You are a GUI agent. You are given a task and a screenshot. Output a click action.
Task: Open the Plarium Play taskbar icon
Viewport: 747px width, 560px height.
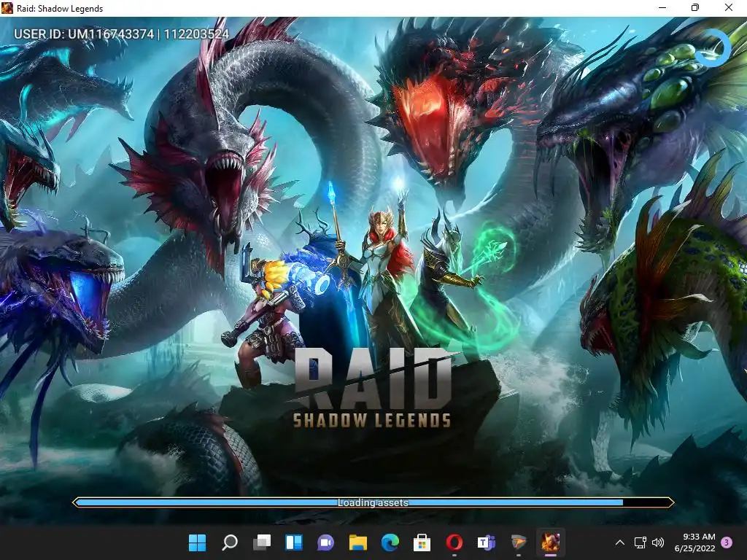tap(519, 542)
